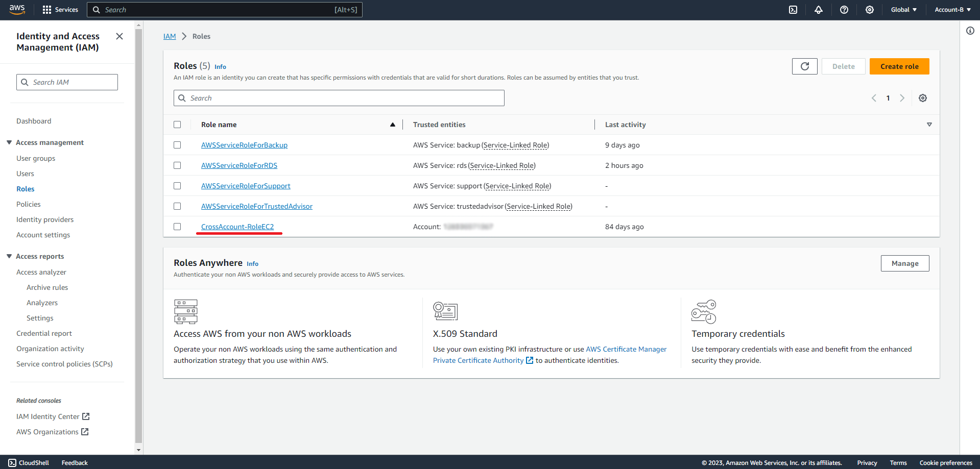Open Service control policies (SCPs)
Viewport: 980px width, 469px height.
[64, 364]
